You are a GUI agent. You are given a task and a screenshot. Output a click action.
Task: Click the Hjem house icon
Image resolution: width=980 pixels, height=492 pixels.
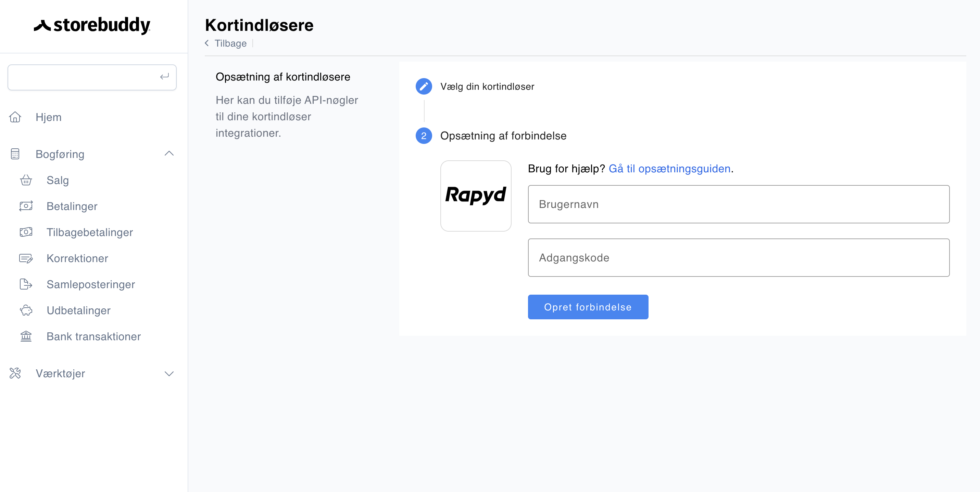coord(15,117)
